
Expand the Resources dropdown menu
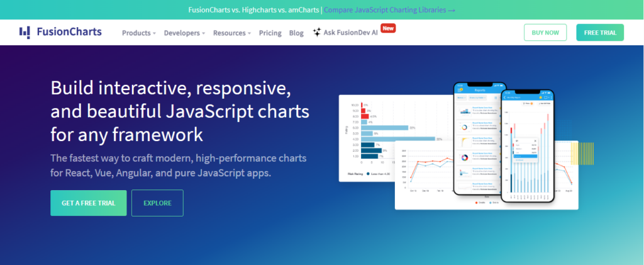(231, 33)
